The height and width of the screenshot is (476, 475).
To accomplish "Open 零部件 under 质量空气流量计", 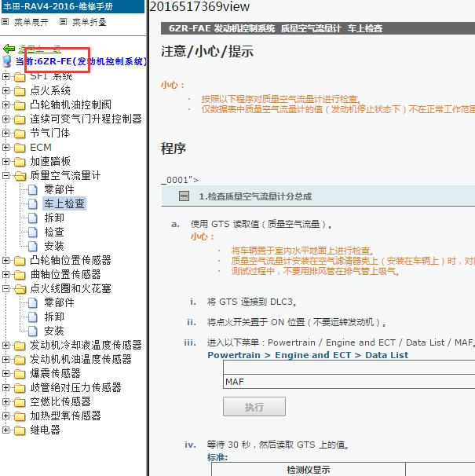I will [x=59, y=189].
